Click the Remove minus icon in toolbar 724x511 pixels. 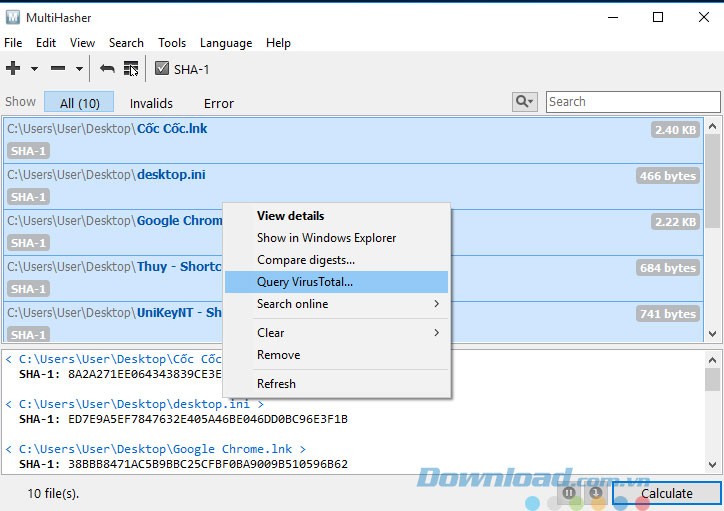pyautogui.click(x=58, y=68)
